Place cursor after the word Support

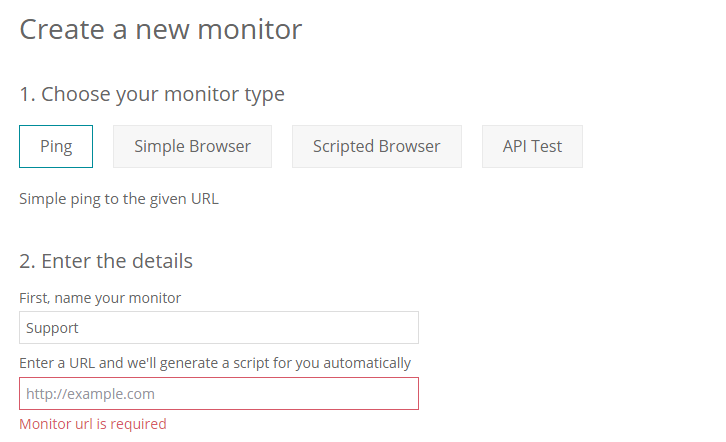click(80, 328)
